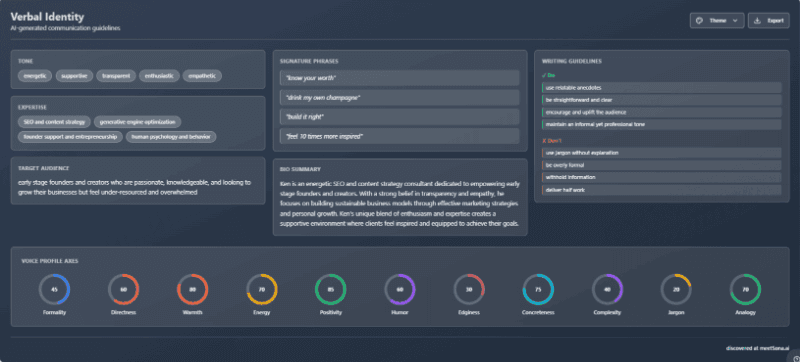Image resolution: width=800 pixels, height=362 pixels.
Task: Click the Energy gauge showing 70
Action: click(x=262, y=289)
